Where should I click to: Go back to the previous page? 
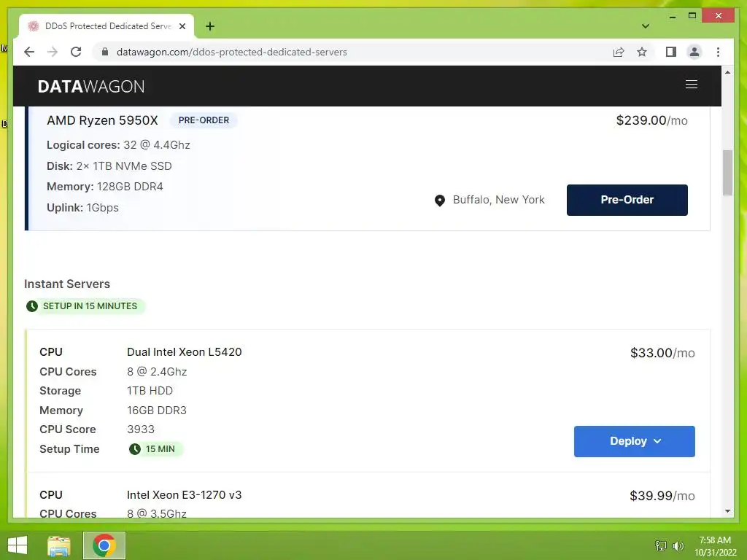(29, 52)
